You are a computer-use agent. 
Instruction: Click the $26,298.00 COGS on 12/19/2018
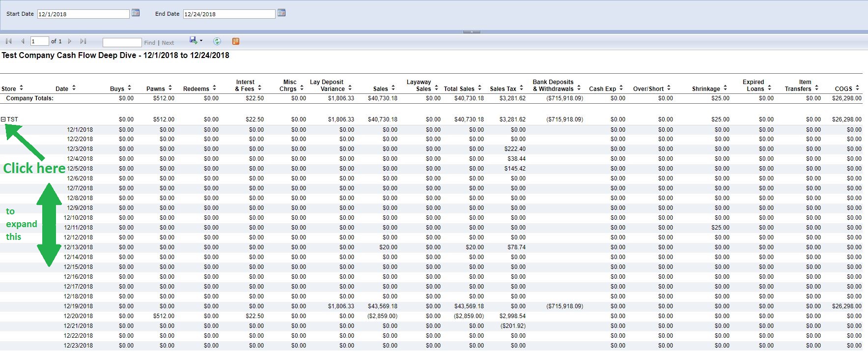pos(847,306)
